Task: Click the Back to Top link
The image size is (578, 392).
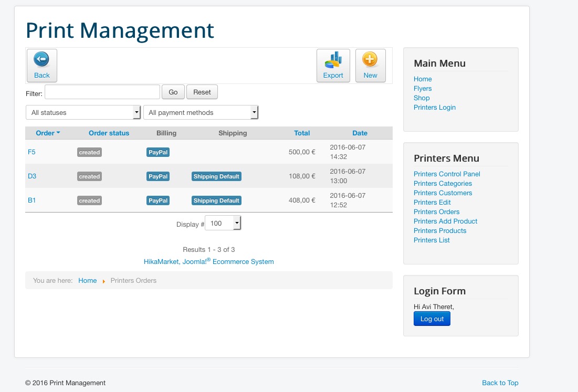Action: pos(500,383)
